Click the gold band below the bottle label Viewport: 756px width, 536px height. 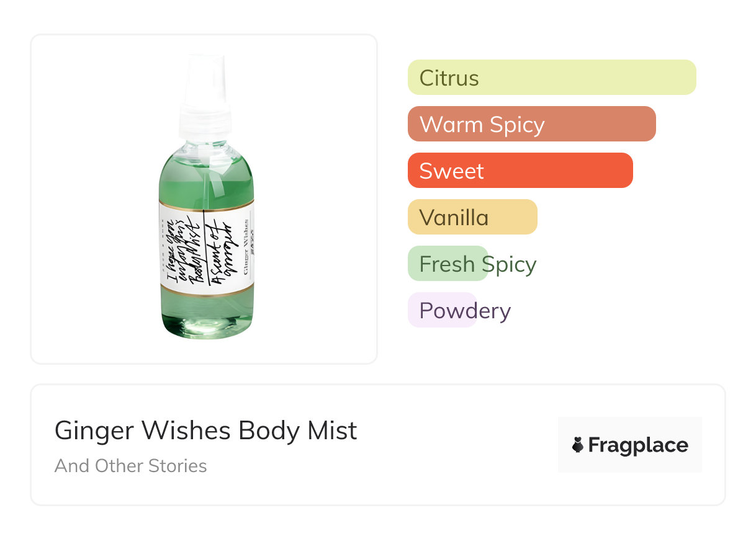point(206,290)
